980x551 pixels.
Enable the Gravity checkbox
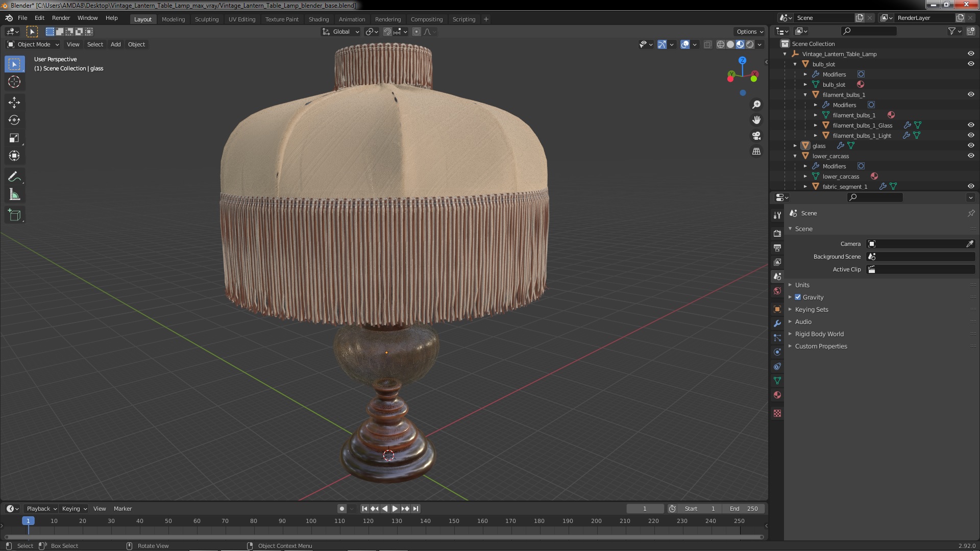coord(798,297)
